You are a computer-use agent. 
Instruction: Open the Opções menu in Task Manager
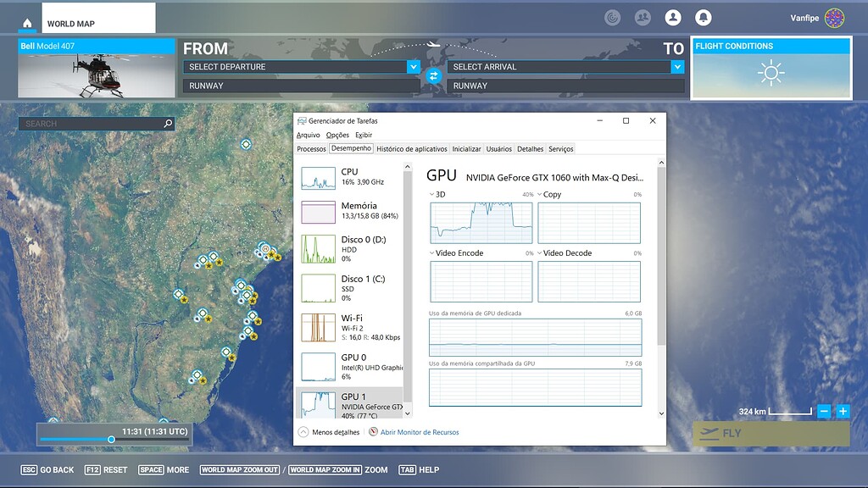pyautogui.click(x=337, y=134)
